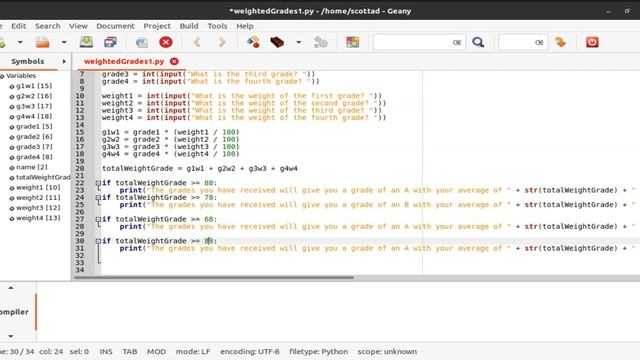Close the current file with the red X toolbar icon
Screen dimensions: 640x360
pos(166,42)
